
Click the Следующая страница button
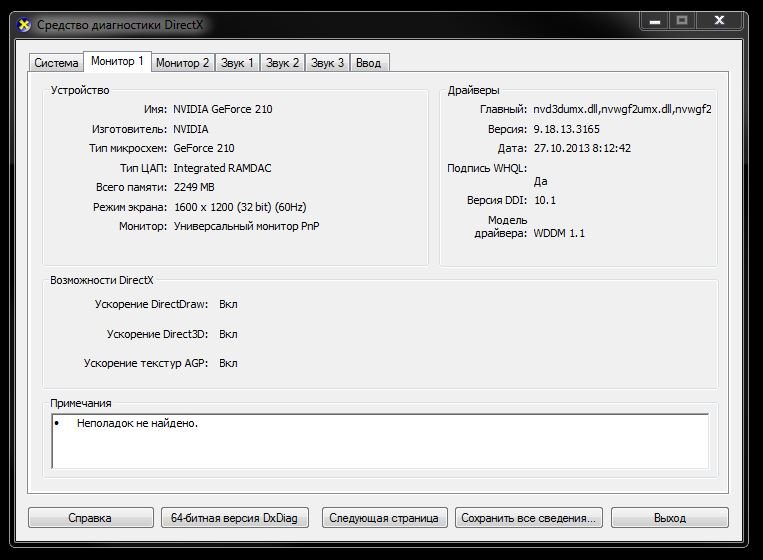384,518
